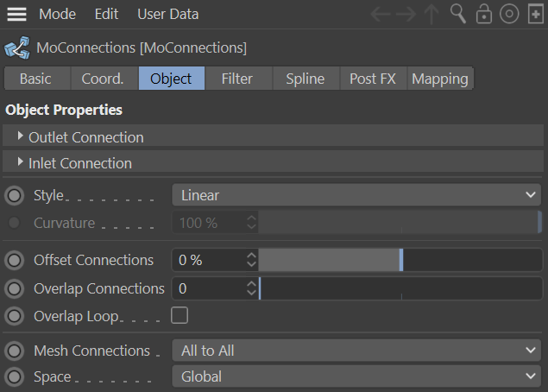The width and height of the screenshot is (548, 392).
Task: Open the Mesh Connections dropdown
Action: pyautogui.click(x=357, y=351)
